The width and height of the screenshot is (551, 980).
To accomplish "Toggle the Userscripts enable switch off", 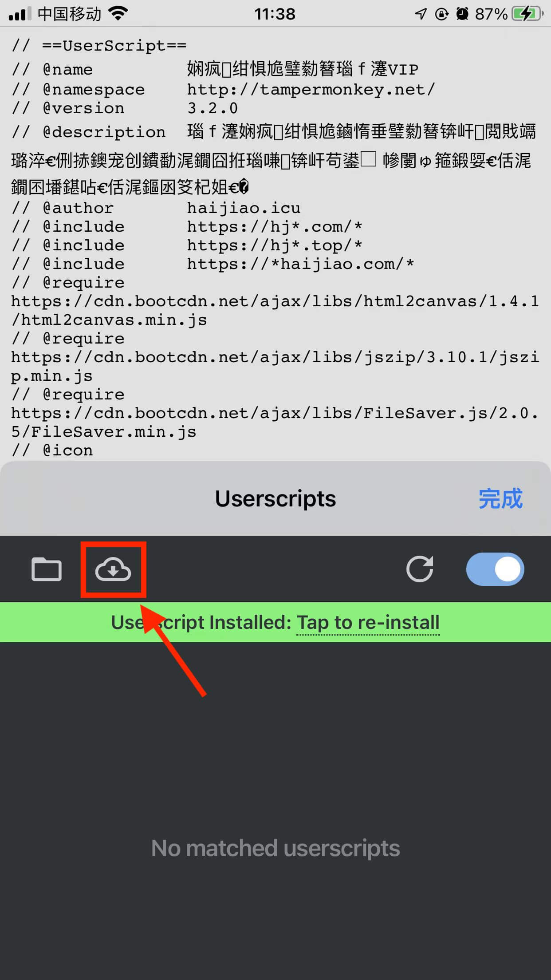I will click(495, 569).
